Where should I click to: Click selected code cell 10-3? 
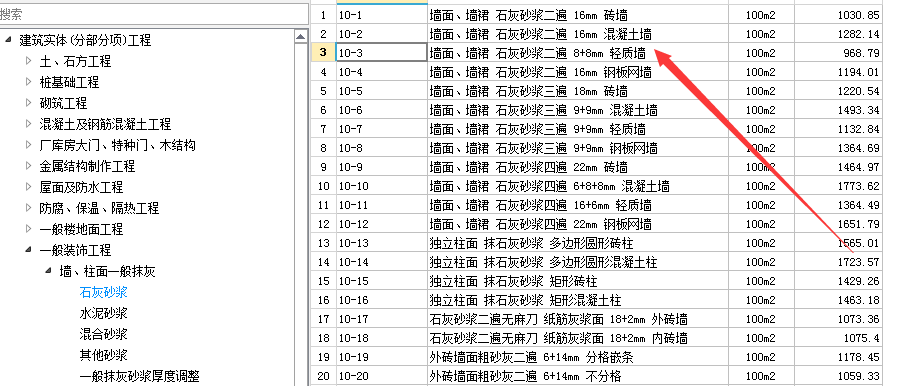coord(382,53)
